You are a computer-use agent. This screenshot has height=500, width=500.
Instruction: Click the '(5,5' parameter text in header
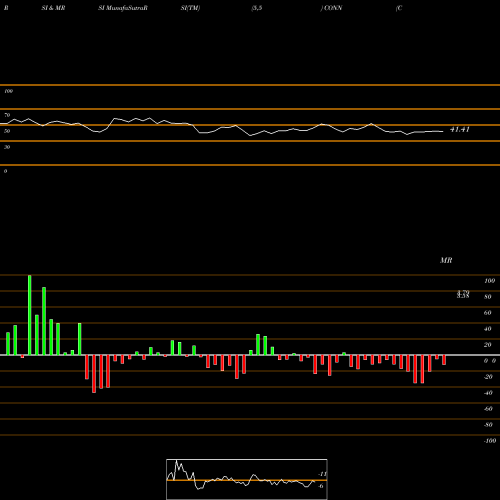tap(257, 8)
